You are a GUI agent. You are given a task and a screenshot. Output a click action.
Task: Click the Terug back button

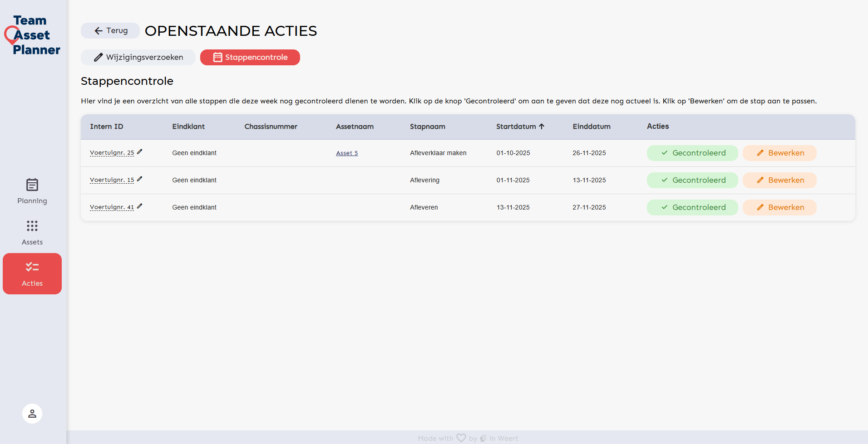tap(109, 30)
